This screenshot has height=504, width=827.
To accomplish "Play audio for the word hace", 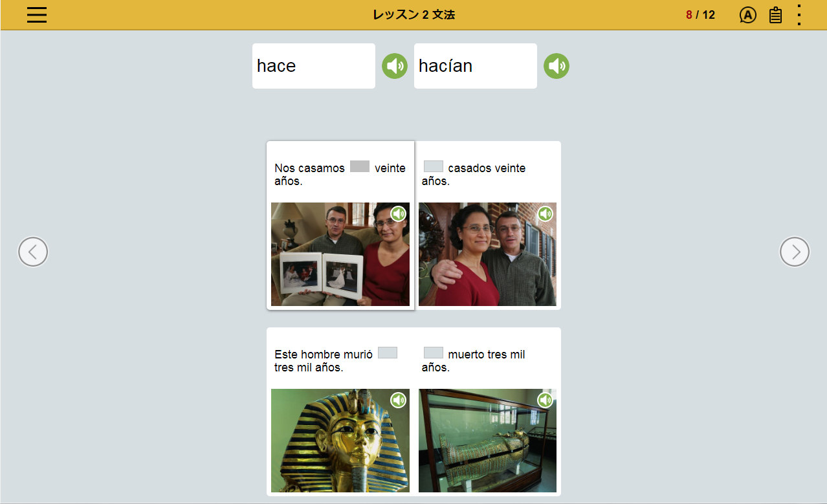I will (394, 66).
